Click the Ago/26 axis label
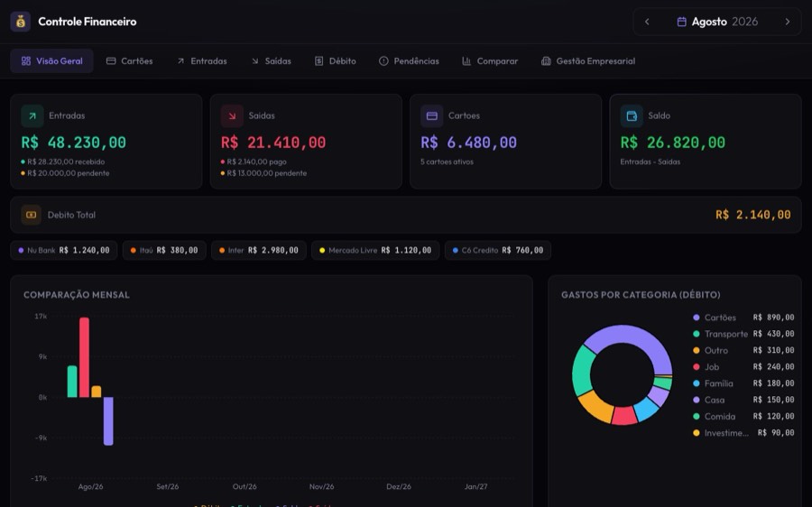 click(90, 486)
